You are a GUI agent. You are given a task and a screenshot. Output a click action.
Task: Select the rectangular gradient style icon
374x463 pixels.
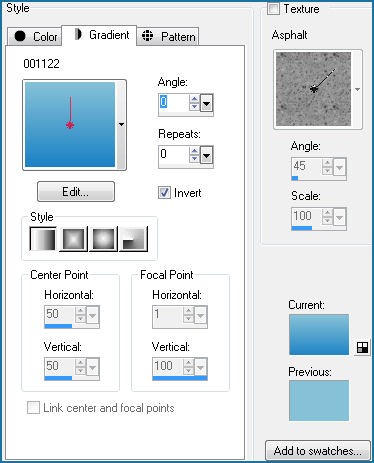(73, 239)
